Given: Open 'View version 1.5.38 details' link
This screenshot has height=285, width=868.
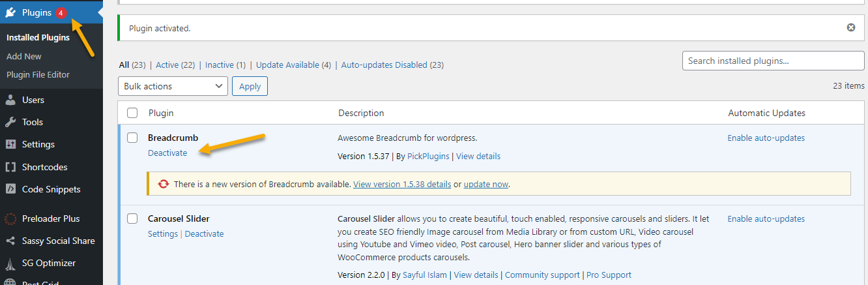Looking at the screenshot, I should coord(402,185).
